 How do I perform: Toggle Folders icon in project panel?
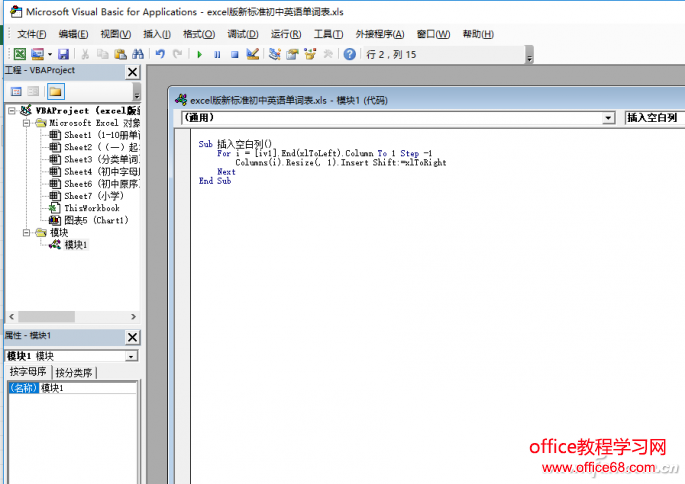[x=55, y=91]
